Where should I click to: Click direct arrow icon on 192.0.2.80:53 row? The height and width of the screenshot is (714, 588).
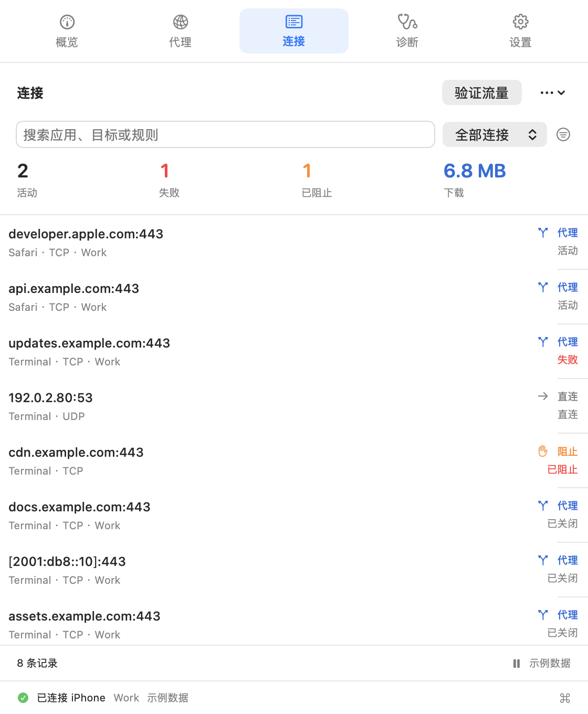click(543, 396)
